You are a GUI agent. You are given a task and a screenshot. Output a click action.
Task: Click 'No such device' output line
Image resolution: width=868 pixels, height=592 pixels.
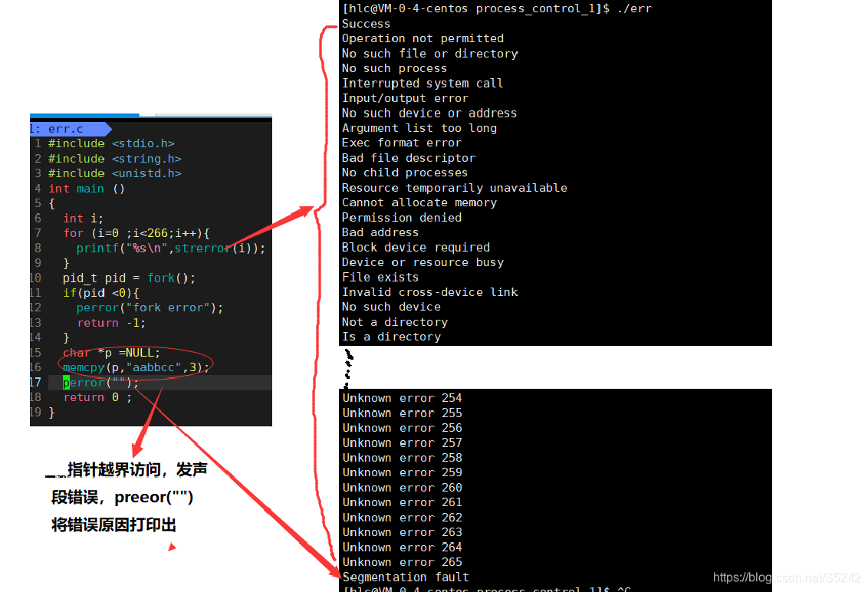tap(391, 308)
